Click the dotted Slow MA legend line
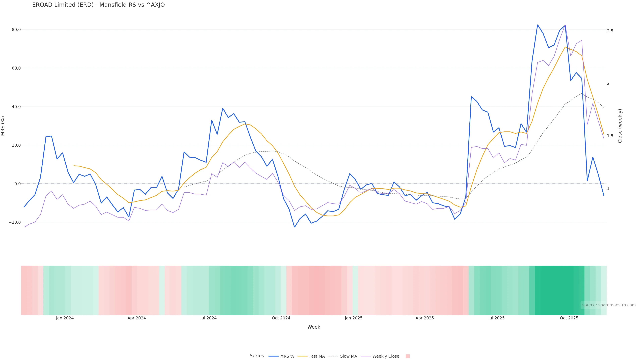 click(x=333, y=356)
